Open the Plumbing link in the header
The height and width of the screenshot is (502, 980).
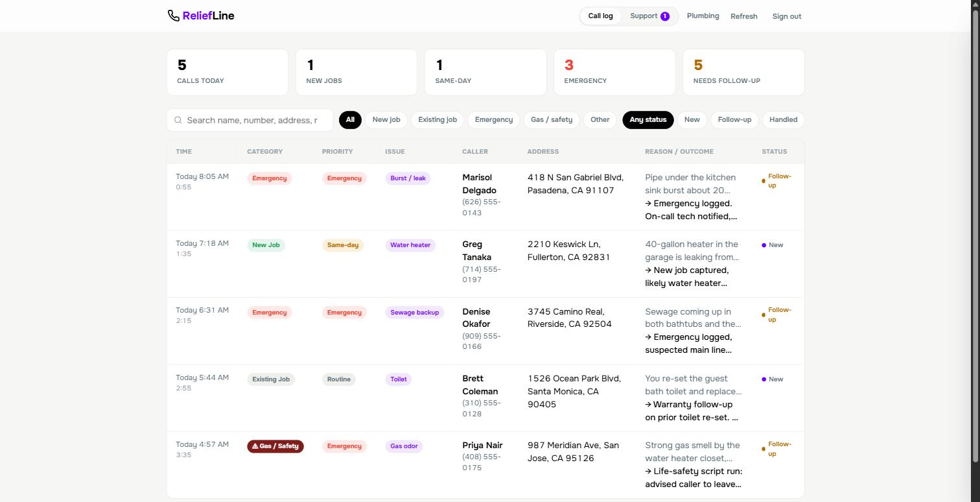point(703,16)
